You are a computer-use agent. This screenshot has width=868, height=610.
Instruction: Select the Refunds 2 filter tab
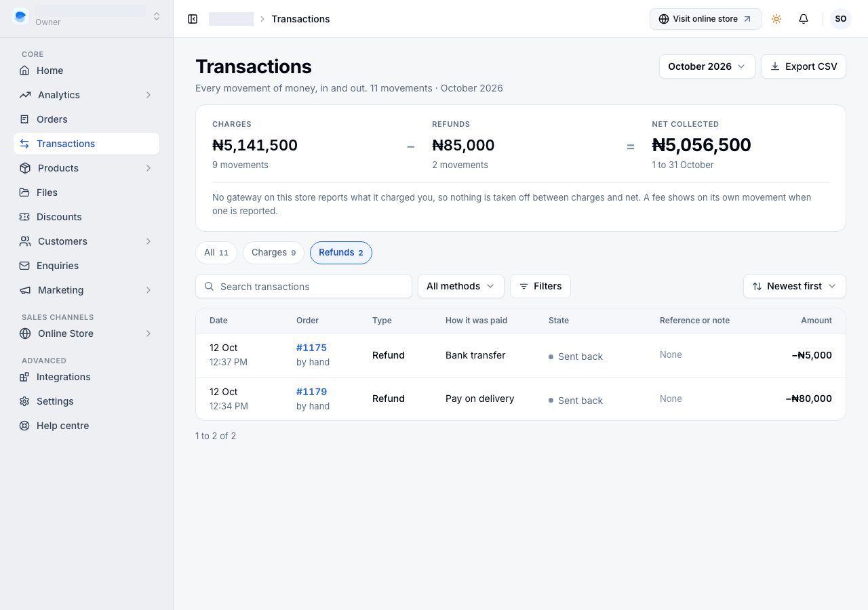pyautogui.click(x=341, y=253)
